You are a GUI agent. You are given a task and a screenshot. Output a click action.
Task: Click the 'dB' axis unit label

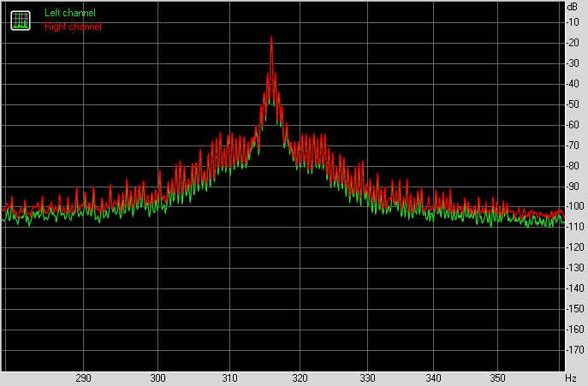(573, 6)
